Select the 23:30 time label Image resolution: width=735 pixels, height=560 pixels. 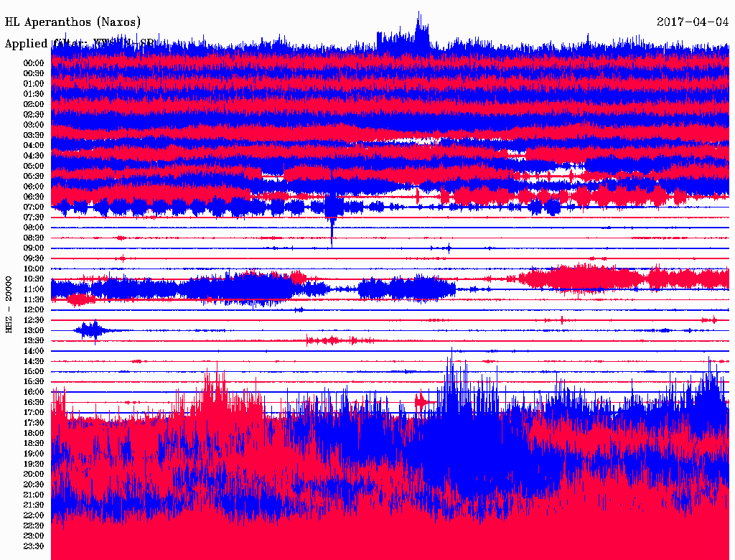34,546
